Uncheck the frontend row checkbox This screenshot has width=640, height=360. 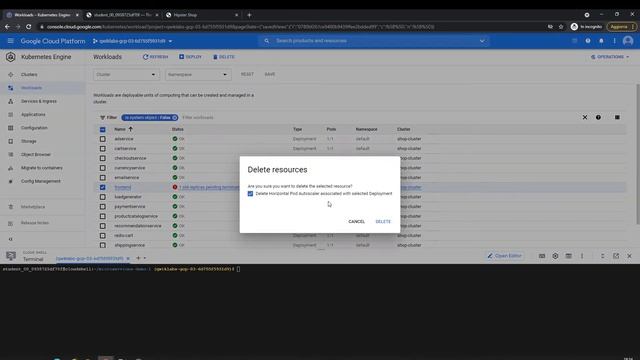pyautogui.click(x=102, y=187)
